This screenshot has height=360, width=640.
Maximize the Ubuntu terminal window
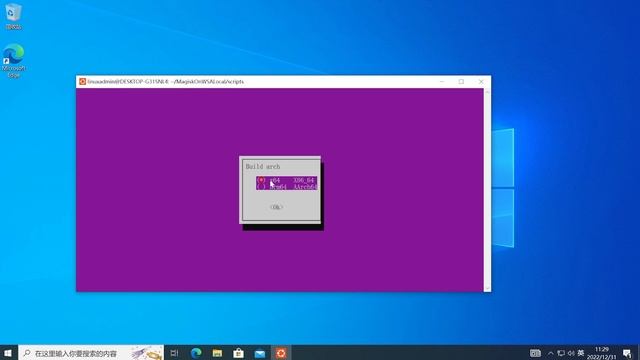(461, 82)
